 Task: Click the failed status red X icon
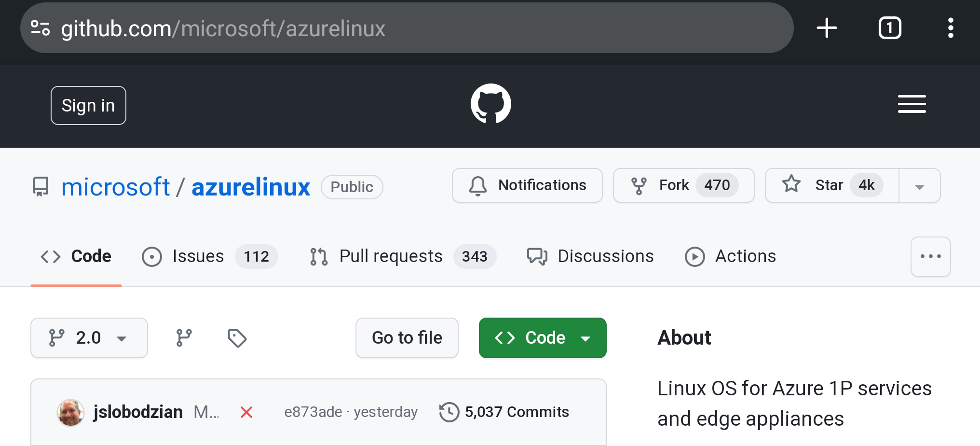click(246, 412)
